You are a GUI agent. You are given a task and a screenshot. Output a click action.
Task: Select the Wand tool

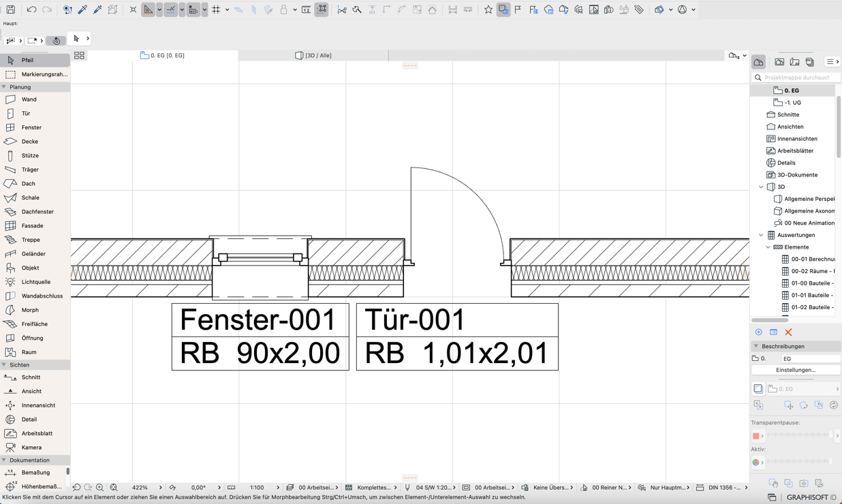(35, 99)
